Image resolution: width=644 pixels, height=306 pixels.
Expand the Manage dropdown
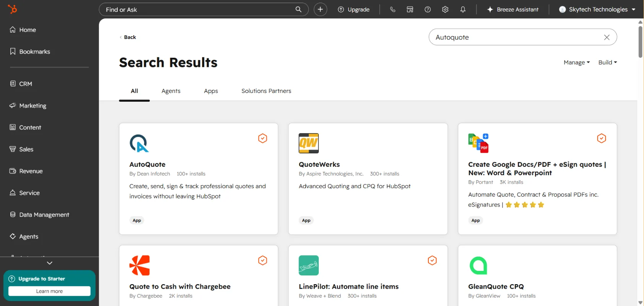point(577,62)
